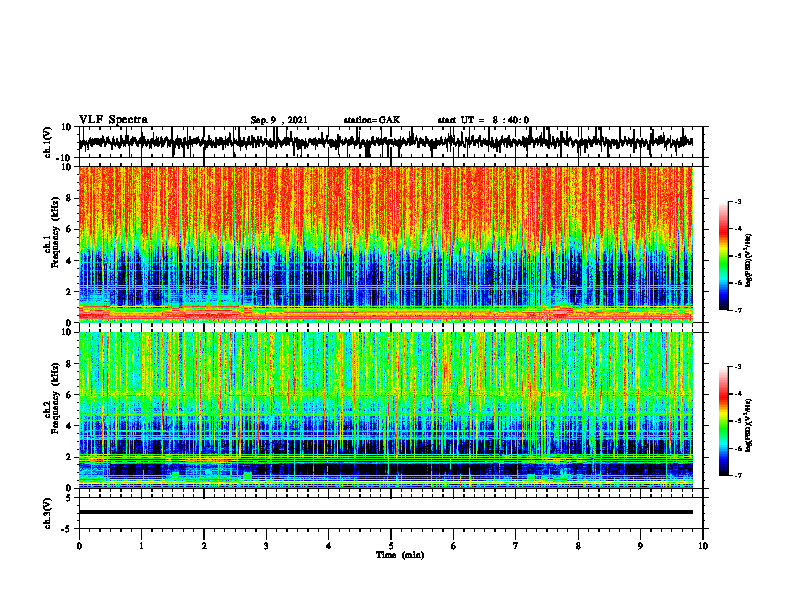792x612 pixels.
Task: Click the "Time (min)" axis label
Action: [x=400, y=555]
